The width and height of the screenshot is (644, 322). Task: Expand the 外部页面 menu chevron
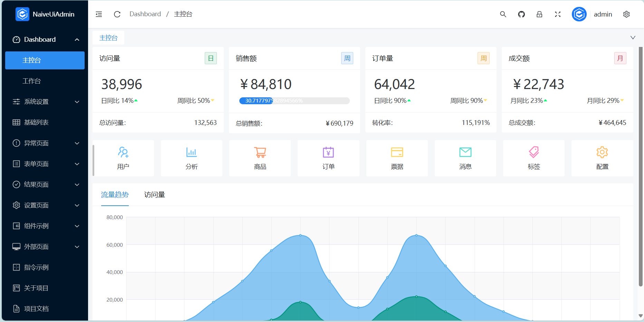coord(77,247)
